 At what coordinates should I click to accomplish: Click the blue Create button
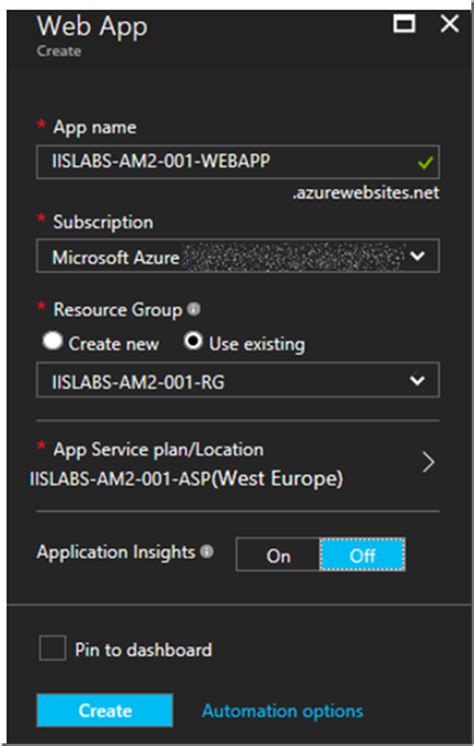[105, 710]
